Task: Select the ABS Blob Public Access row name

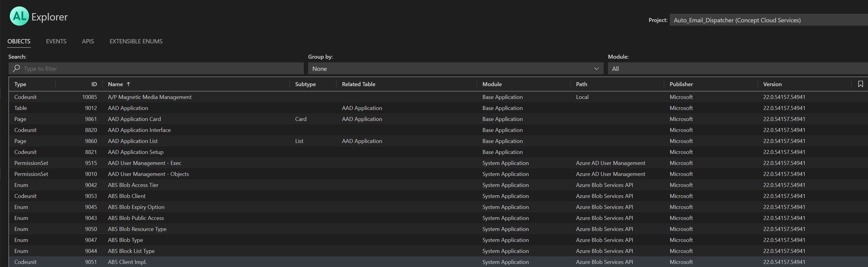Action: coord(136,218)
